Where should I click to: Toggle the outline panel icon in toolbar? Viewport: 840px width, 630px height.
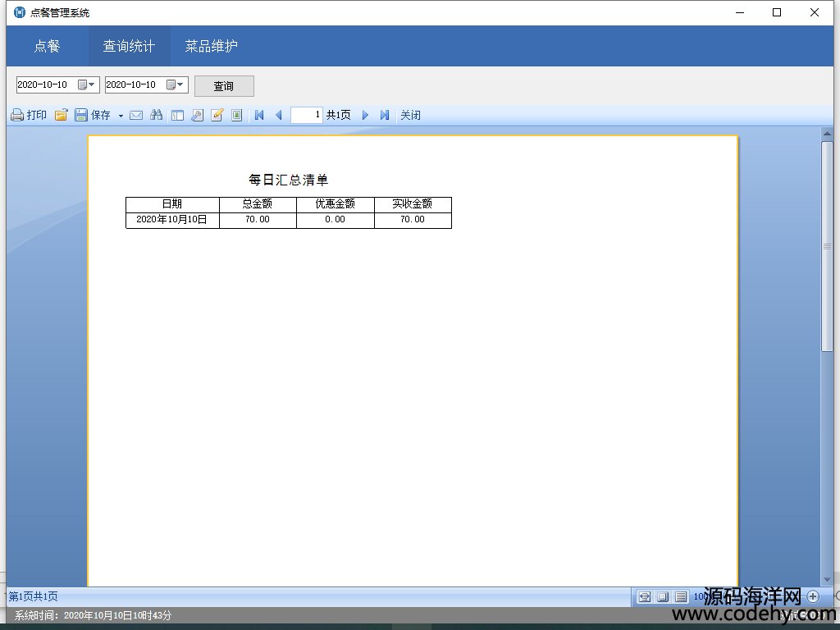pyautogui.click(x=177, y=116)
